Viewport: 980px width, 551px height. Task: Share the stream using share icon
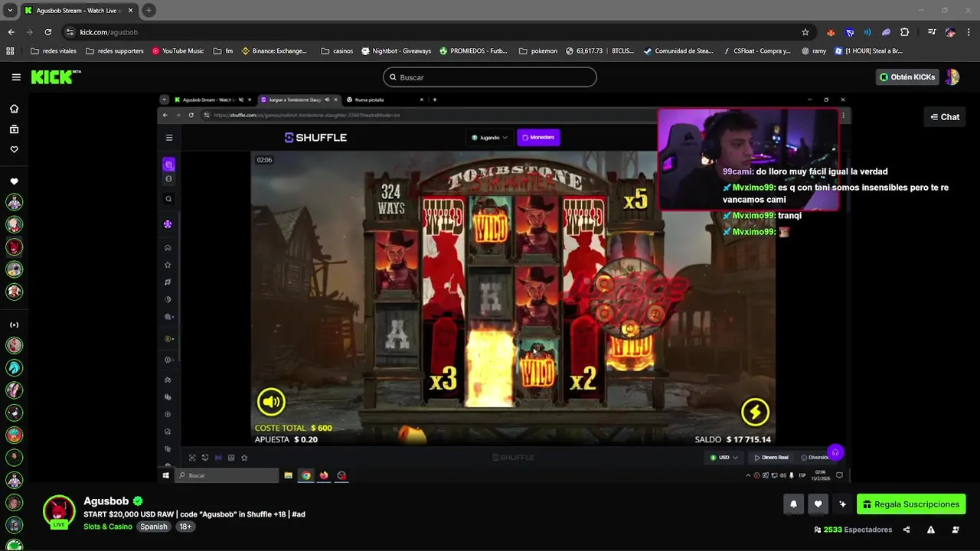coord(906,530)
